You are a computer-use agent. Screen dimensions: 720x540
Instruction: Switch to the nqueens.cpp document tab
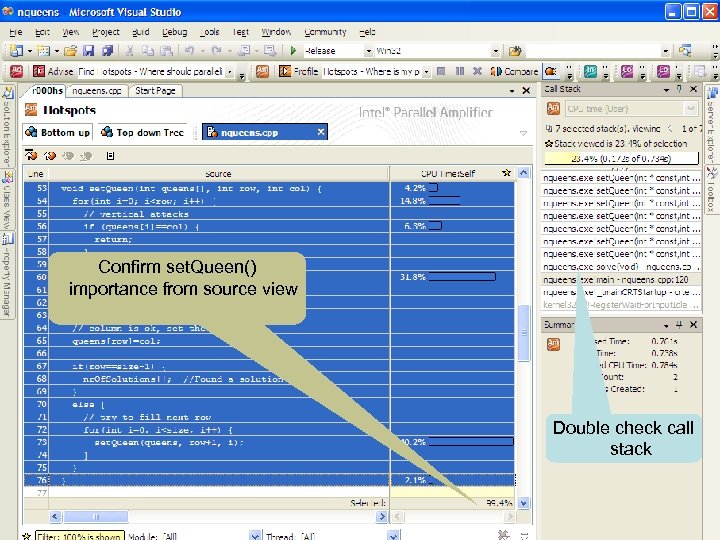(96, 91)
